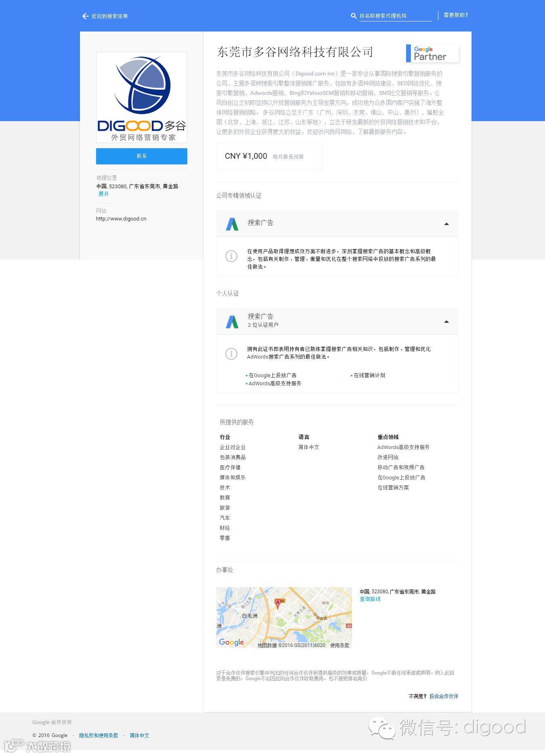This screenshot has width=545, height=756.
Task: Click the red map location pin
Action: click(278, 604)
